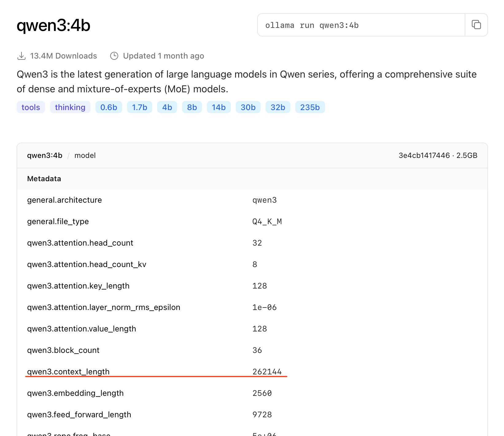This screenshot has height=436, width=504.
Task: Choose the 1.7b size tag
Action: [139, 107]
